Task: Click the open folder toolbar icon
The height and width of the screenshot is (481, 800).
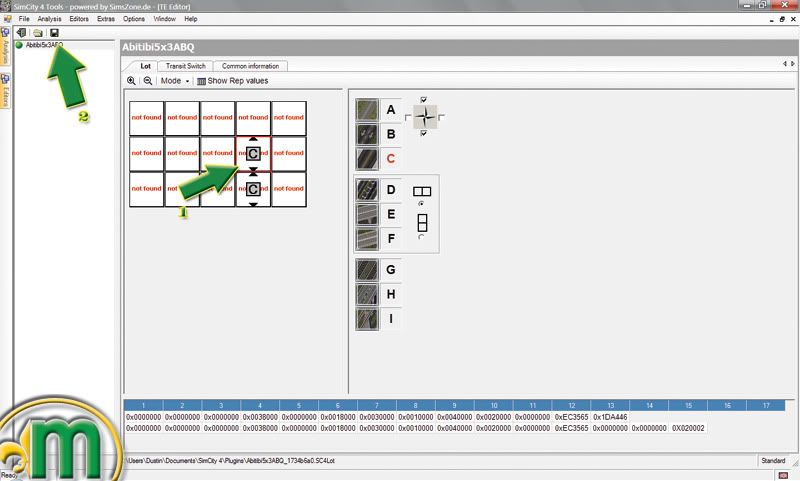Action: pyautogui.click(x=37, y=33)
